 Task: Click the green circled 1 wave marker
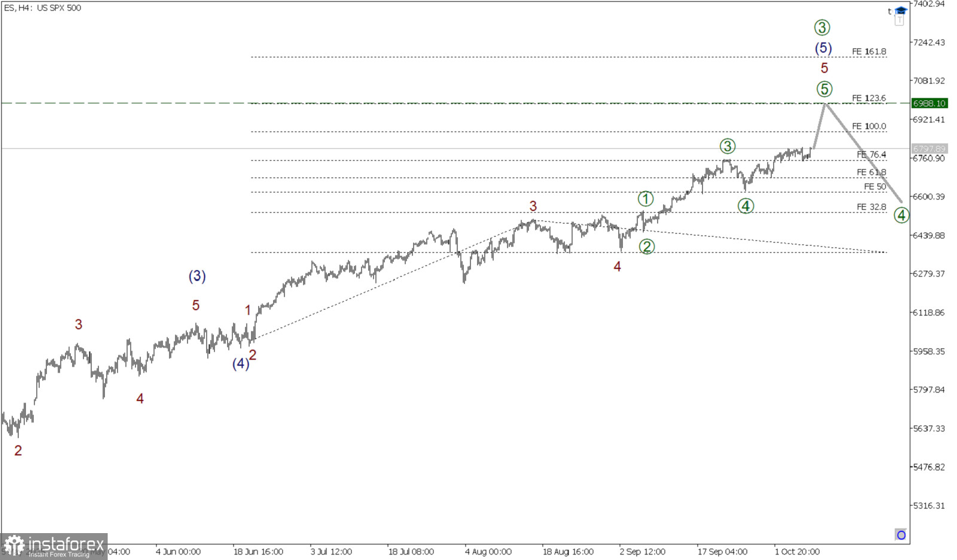pyautogui.click(x=645, y=198)
